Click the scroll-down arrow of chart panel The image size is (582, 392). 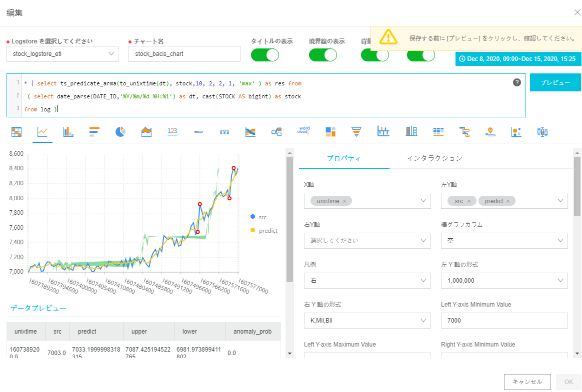(290, 354)
